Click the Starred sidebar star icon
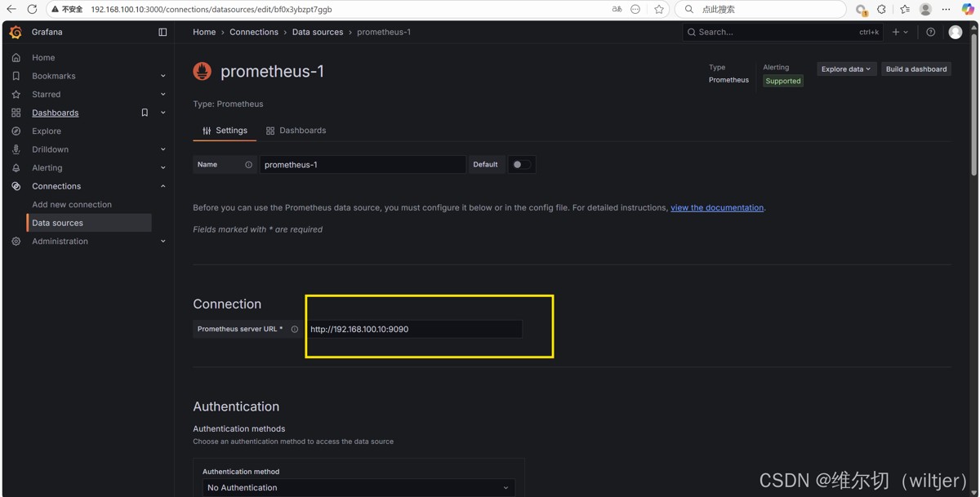Screen dimensions: 980x497 16,94
